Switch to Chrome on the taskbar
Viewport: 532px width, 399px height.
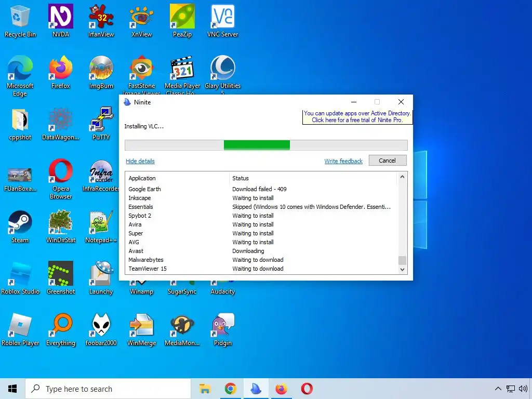coord(231,389)
